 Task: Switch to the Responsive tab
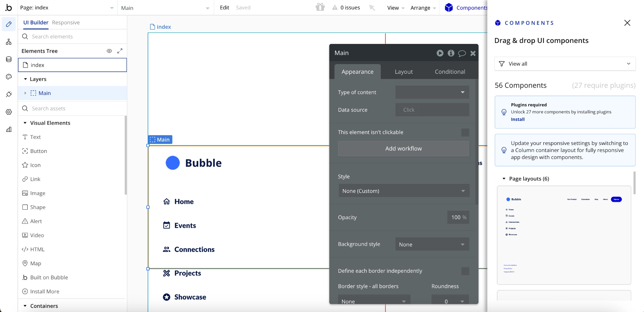66,22
